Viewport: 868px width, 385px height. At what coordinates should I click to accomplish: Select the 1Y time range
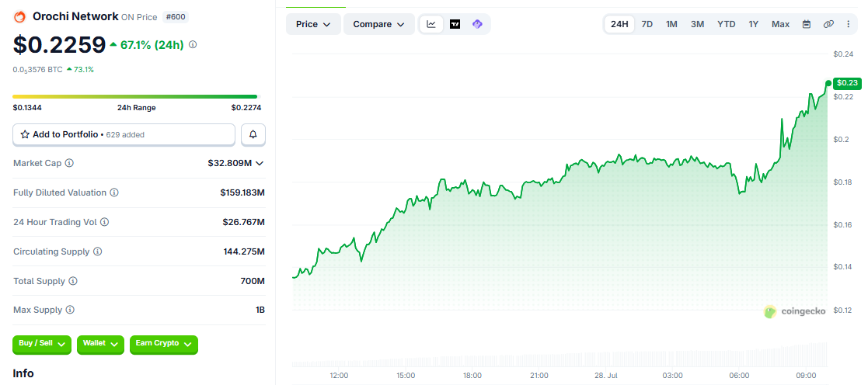[x=754, y=24]
